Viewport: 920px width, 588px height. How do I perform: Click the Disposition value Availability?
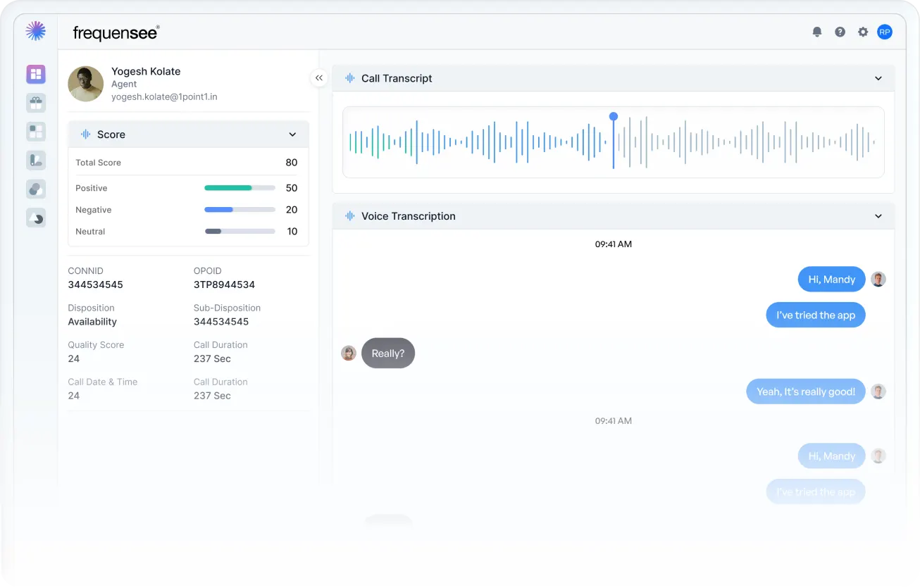pyautogui.click(x=92, y=322)
